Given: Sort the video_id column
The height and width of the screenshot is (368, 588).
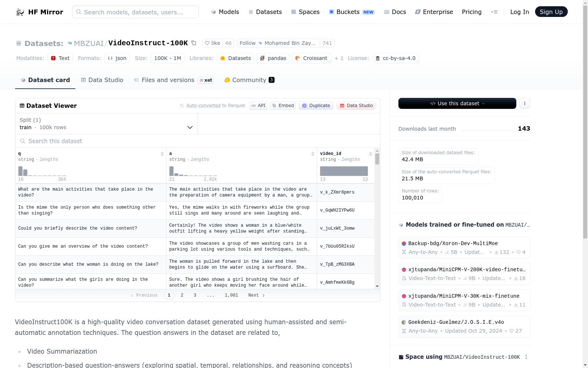Looking at the screenshot, I should [370, 154].
